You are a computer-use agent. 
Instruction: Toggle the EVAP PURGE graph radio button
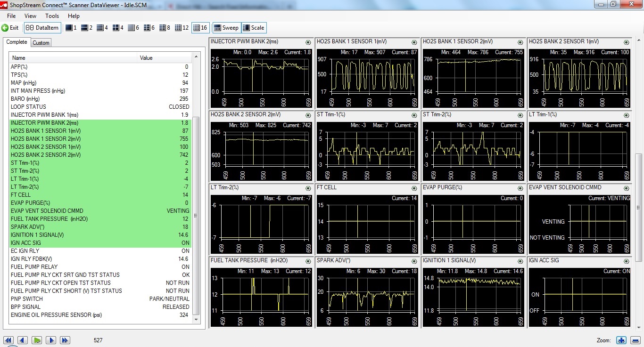(520, 188)
